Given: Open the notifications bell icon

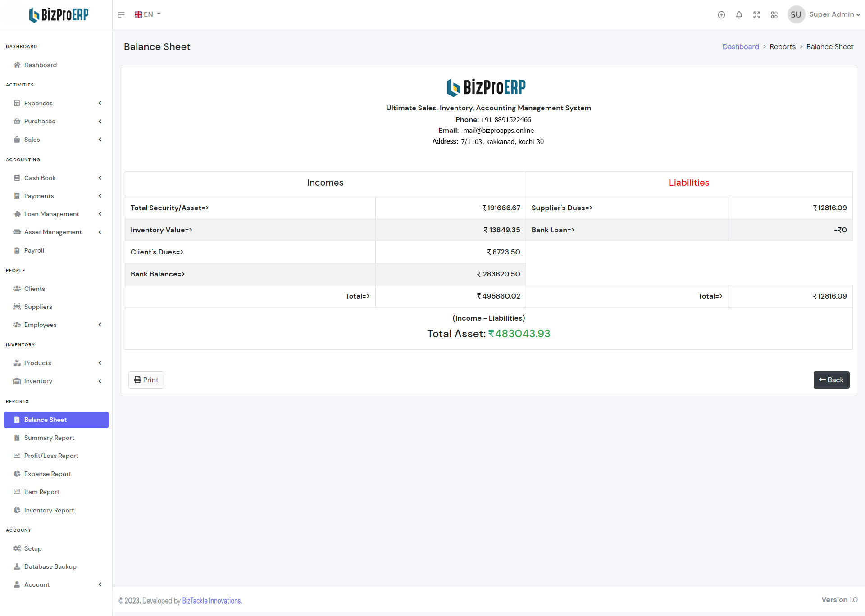Looking at the screenshot, I should coord(739,15).
